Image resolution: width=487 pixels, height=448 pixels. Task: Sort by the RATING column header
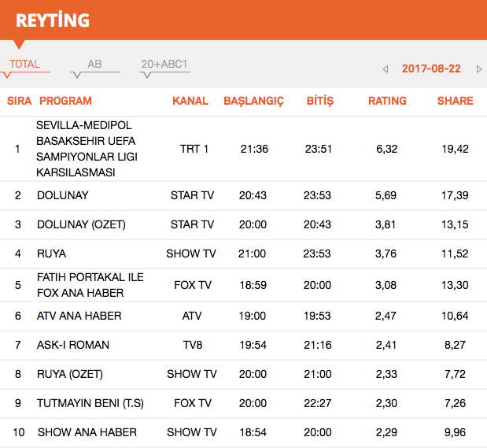click(387, 101)
